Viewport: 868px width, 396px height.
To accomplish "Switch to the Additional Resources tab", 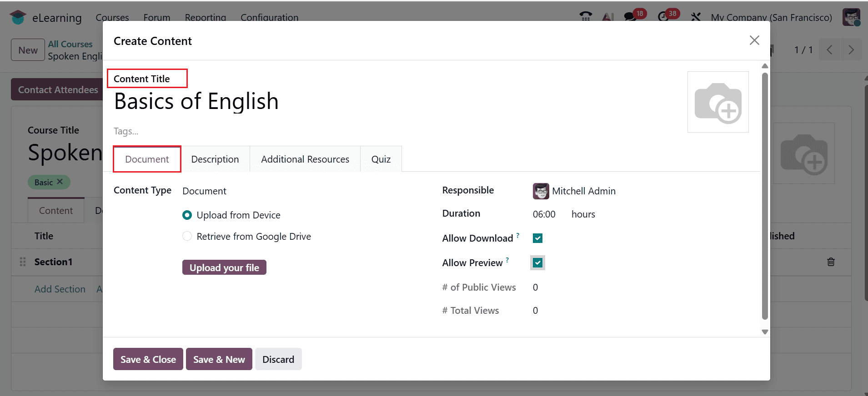I will coord(305,159).
